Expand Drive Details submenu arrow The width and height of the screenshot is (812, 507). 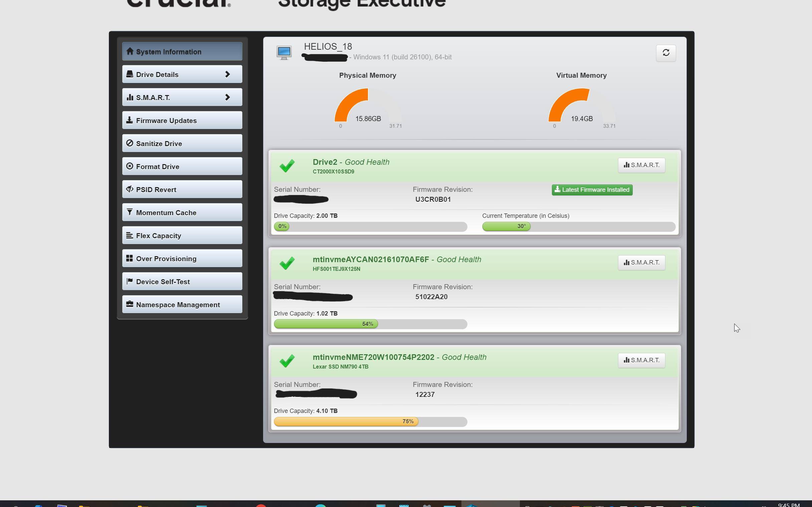click(227, 74)
